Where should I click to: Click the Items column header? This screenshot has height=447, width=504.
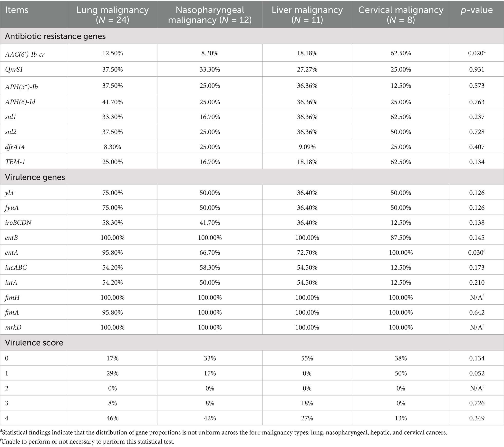tap(17, 10)
